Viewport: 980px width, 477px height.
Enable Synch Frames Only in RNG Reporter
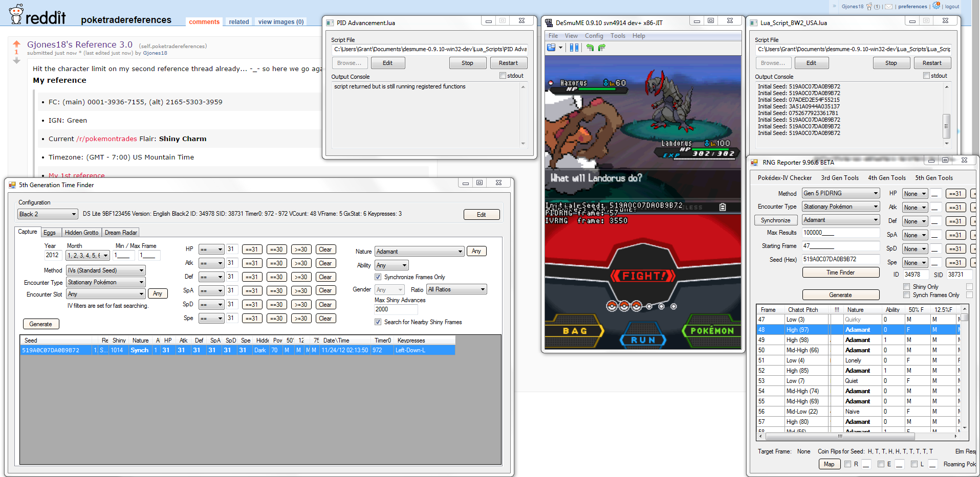[x=907, y=295]
